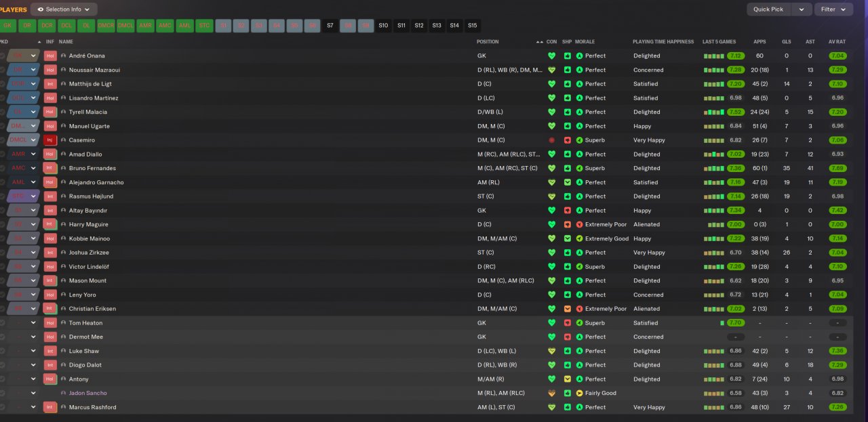
Task: Expand the arrow next to Quick Pick
Action: [802, 9]
